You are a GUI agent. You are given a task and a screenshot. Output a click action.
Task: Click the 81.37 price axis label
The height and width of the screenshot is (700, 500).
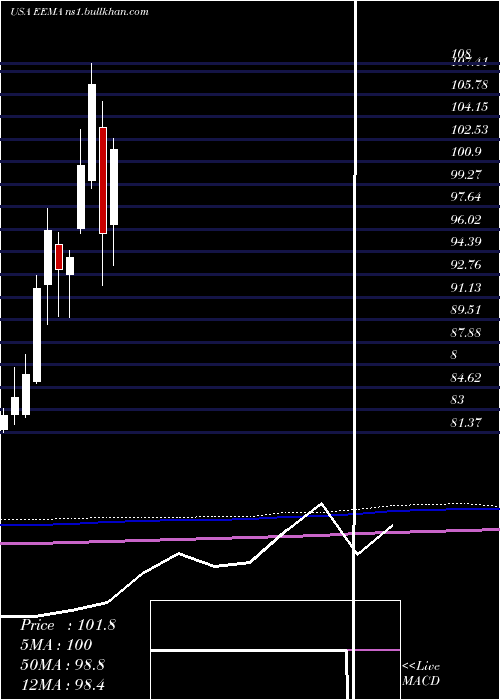[x=466, y=422]
